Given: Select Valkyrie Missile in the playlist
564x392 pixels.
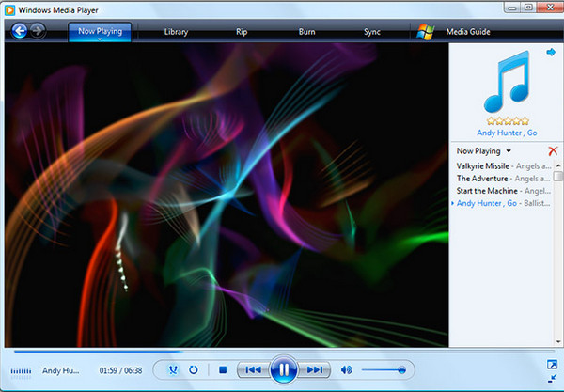Looking at the screenshot, I should coord(504,165).
